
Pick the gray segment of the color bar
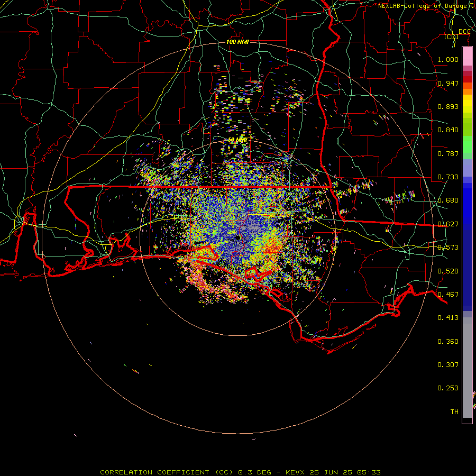coord(467,368)
